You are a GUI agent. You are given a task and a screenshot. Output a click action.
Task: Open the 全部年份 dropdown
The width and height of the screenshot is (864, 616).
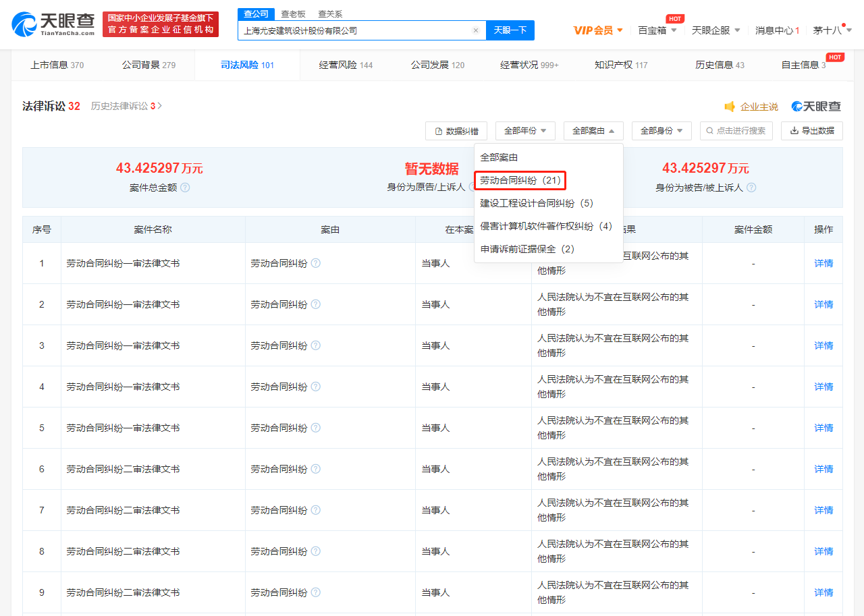pos(525,131)
